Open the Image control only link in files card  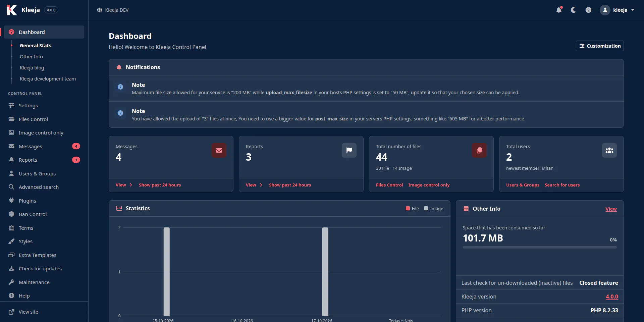click(x=429, y=185)
